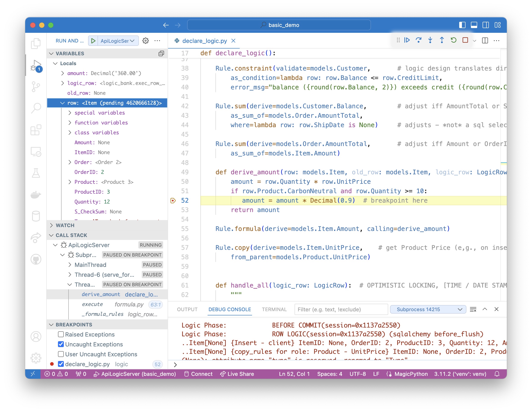Start debugging with the green play button
The image size is (532, 412).
click(93, 41)
